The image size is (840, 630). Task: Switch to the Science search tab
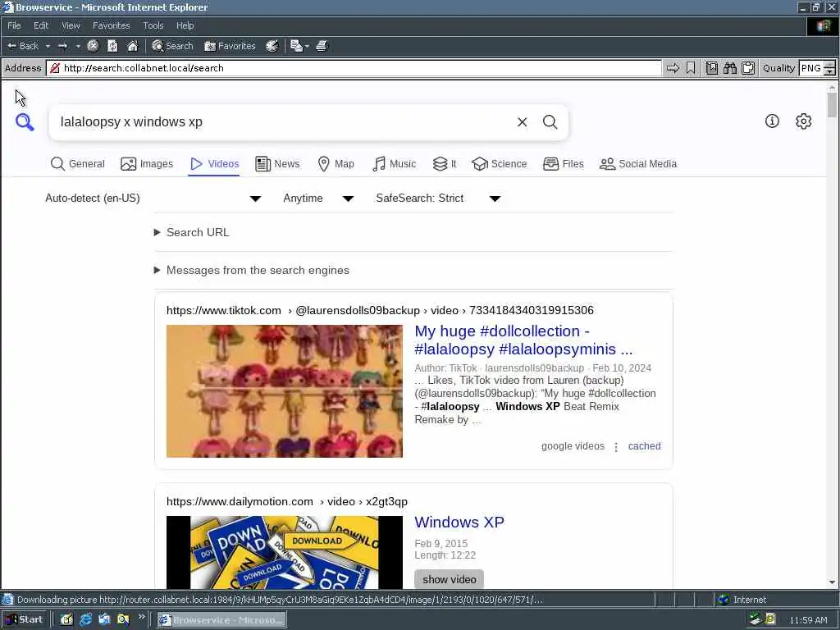(500, 164)
